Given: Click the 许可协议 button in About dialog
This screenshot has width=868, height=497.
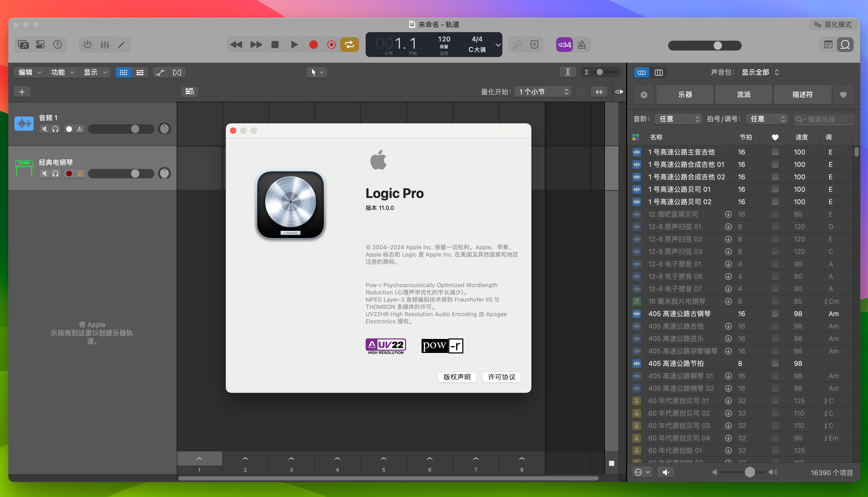Looking at the screenshot, I should (x=501, y=377).
